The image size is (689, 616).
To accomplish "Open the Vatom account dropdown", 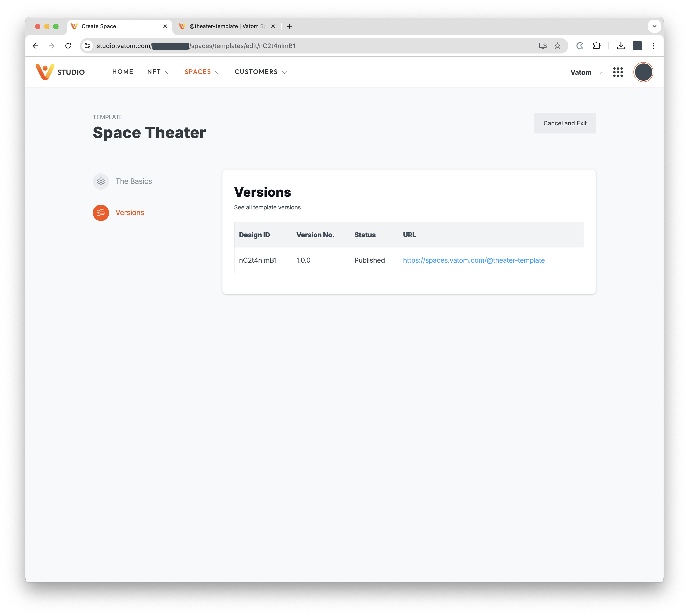I will (586, 73).
